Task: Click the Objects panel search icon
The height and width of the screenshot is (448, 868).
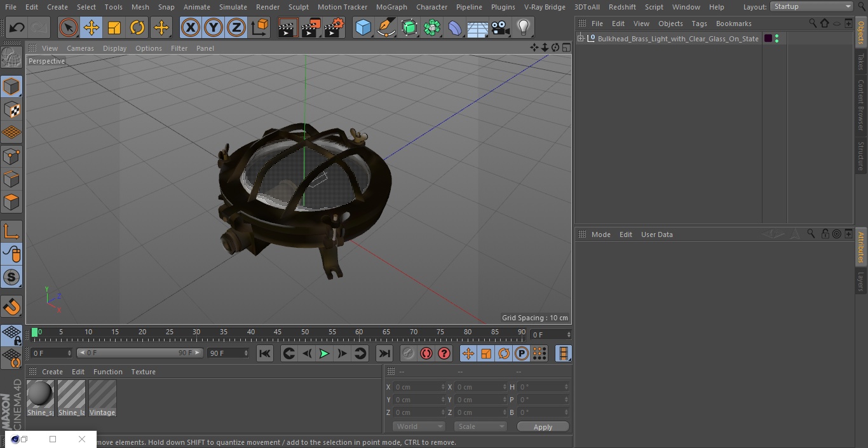Action: (813, 23)
